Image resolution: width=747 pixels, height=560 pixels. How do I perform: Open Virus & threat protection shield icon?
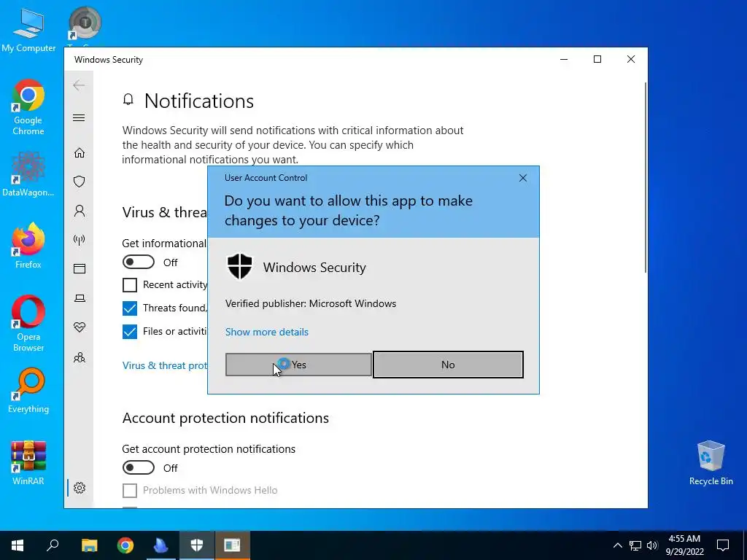tap(80, 182)
